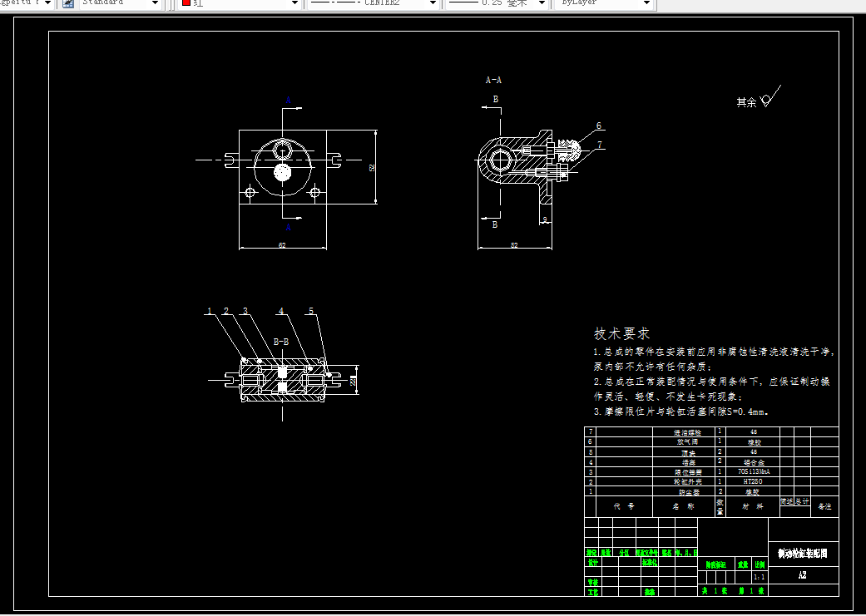The height and width of the screenshot is (616, 866).
Task: Click the dimension style icon beside Standard
Action: (x=68, y=3)
